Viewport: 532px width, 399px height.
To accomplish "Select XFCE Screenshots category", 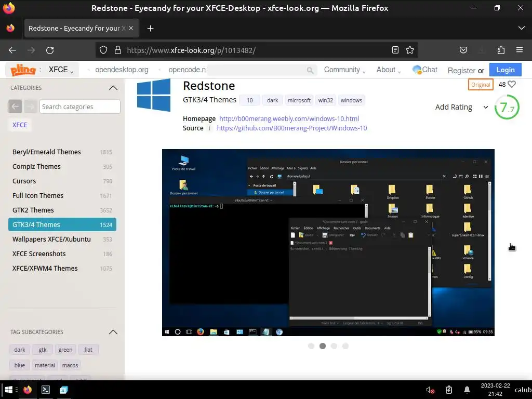I will point(62,254).
